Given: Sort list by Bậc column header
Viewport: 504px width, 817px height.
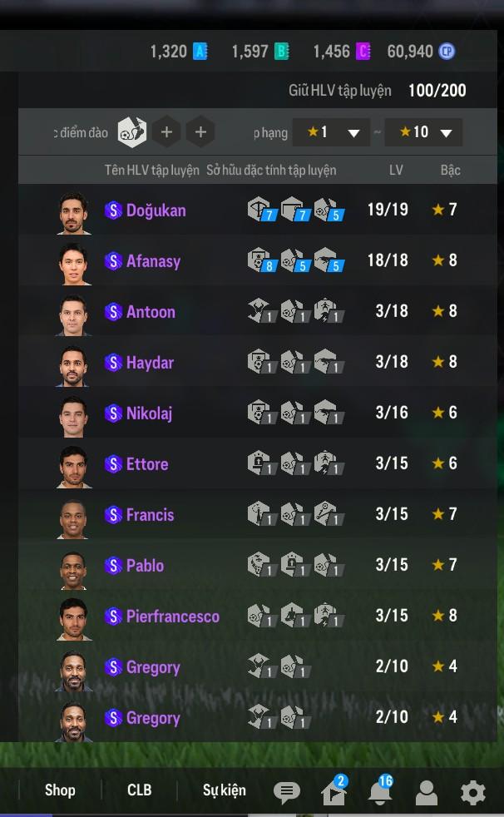Looking at the screenshot, I should [x=451, y=171].
